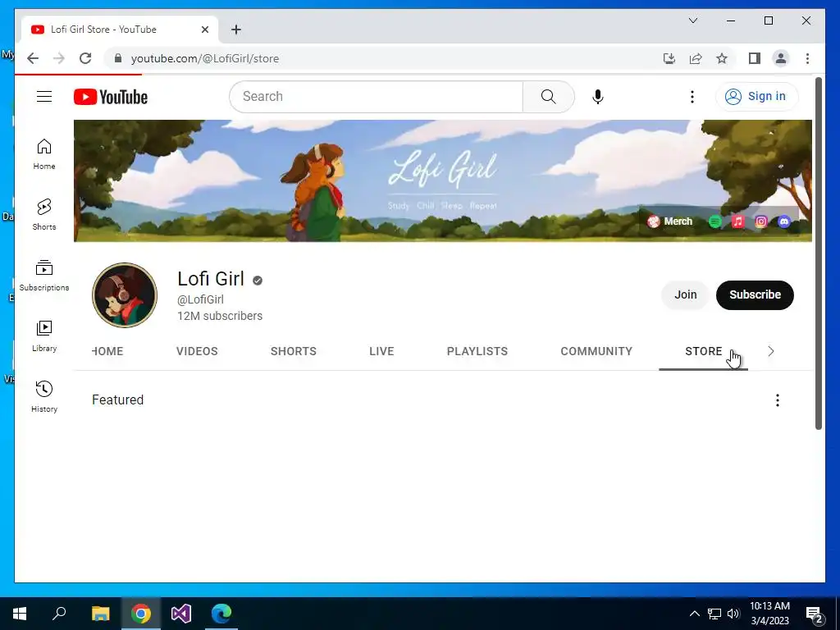Open Library in the sidebar

pyautogui.click(x=44, y=336)
